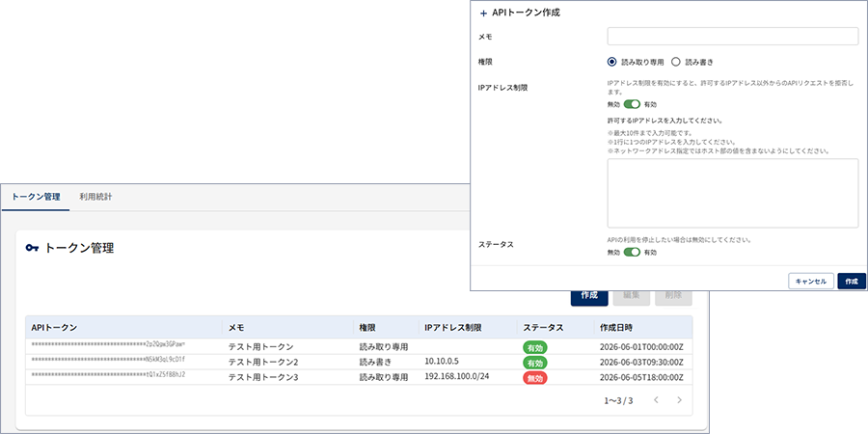Click the IP range 192.168.100.0/24
Viewport: 868px width, 434px height.
(457, 376)
